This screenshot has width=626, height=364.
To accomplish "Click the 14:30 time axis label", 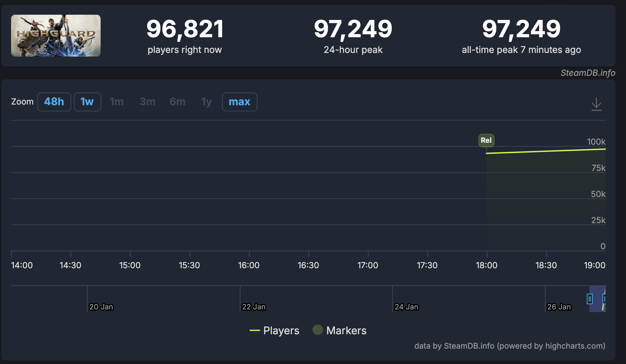I will 71,265.
